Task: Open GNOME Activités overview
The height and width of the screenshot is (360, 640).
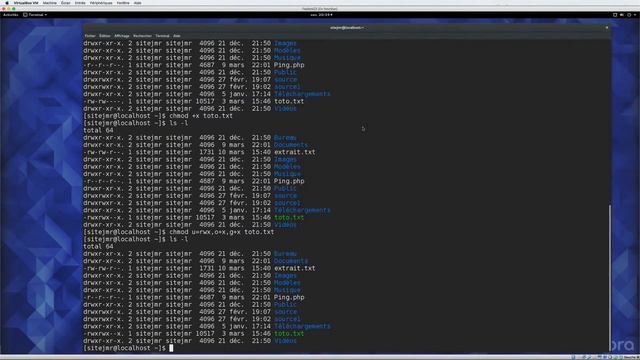Action: tap(11, 15)
